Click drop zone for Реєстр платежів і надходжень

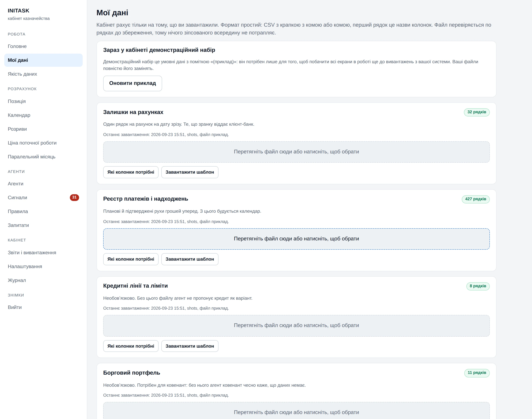[296, 239]
